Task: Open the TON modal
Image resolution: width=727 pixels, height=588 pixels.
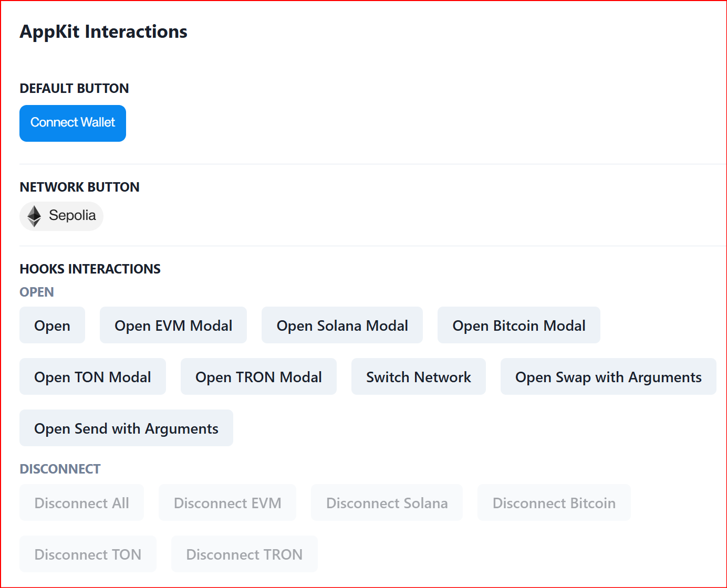Action: tap(92, 376)
